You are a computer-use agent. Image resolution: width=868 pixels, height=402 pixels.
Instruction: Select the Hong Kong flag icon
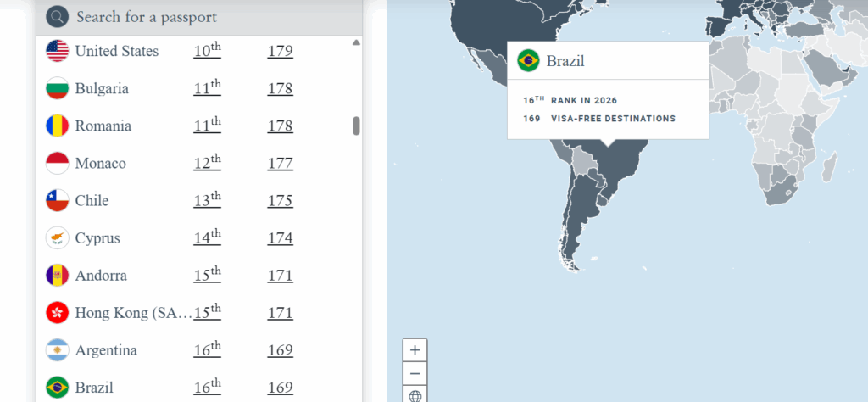58,313
